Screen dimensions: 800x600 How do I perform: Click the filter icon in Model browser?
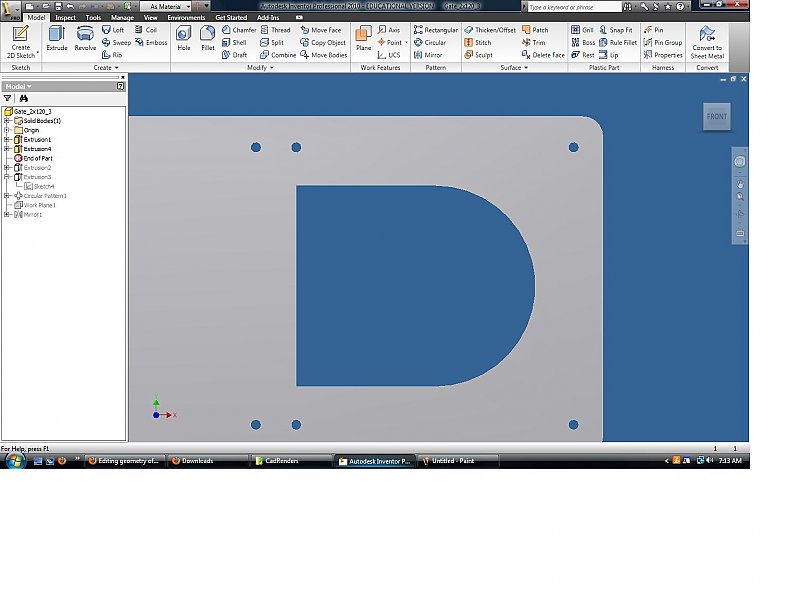pos(8,99)
